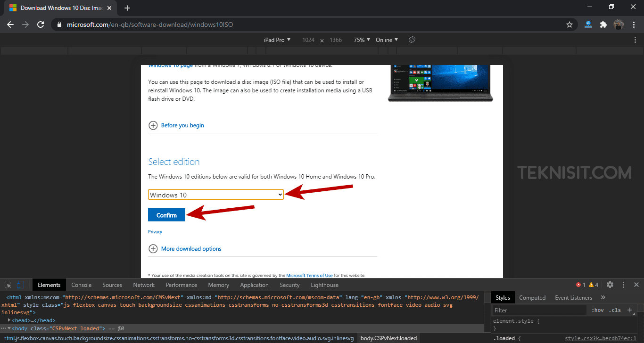Open the iPad Pro device dropdown
644x343 pixels.
pos(277,40)
